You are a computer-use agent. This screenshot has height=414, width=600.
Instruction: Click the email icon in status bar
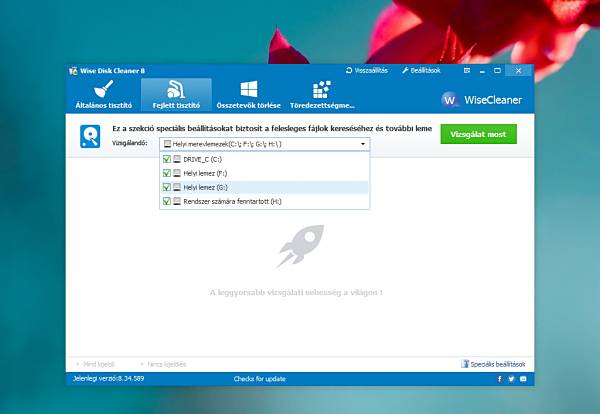click(x=523, y=379)
